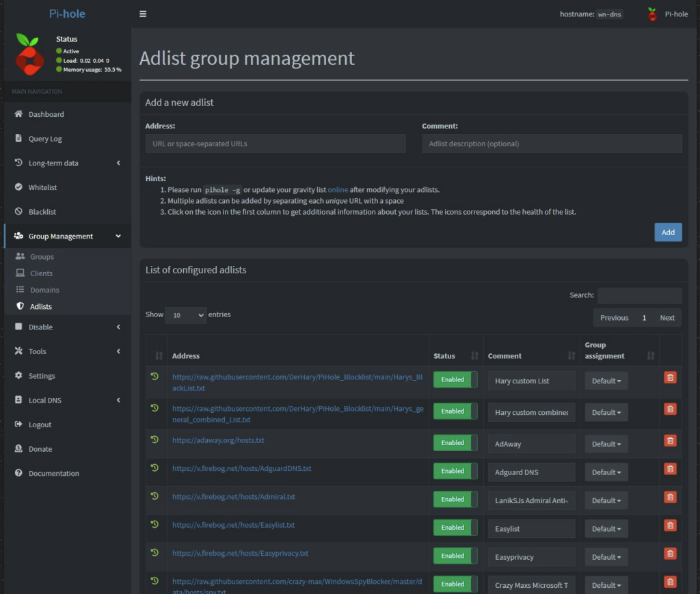Delete the AdAway adlist with trash icon
The width and height of the screenshot is (700, 594).
(670, 441)
